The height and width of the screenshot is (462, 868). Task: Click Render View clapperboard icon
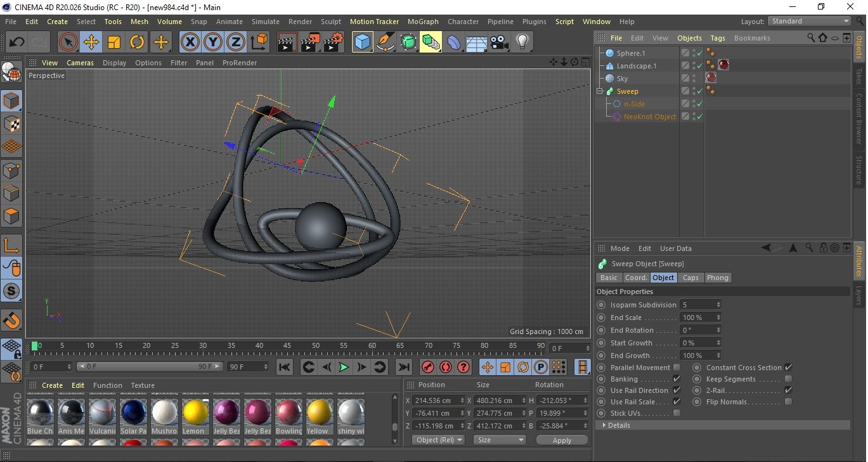click(x=287, y=42)
